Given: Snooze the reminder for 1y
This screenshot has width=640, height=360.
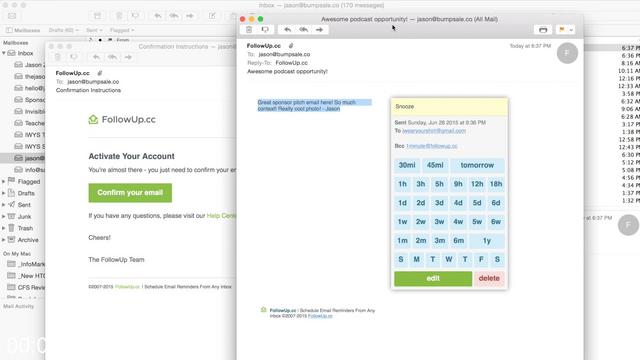Looking at the screenshot, I should (487, 241).
